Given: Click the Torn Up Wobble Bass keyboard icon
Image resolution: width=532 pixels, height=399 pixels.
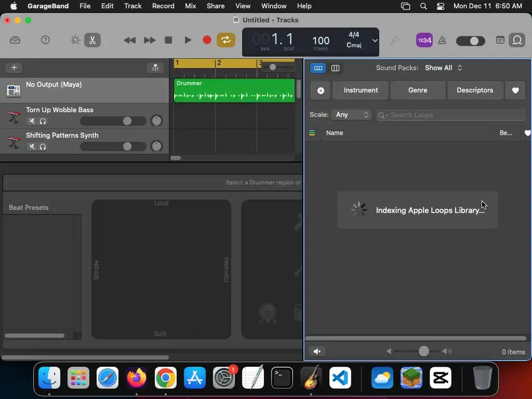Looking at the screenshot, I should tap(14, 116).
